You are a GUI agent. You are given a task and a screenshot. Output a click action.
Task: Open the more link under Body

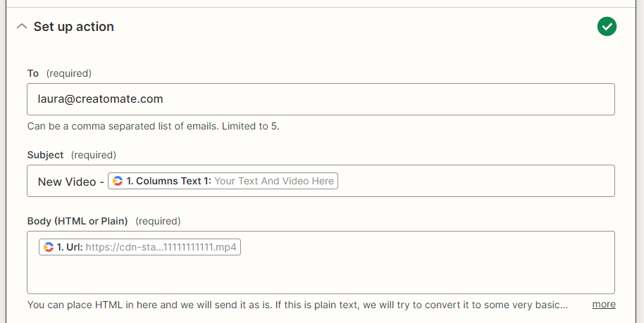click(x=604, y=304)
